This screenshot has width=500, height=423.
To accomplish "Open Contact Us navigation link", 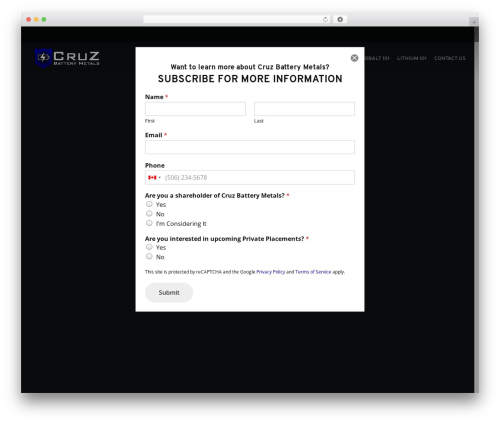I will 450,58.
